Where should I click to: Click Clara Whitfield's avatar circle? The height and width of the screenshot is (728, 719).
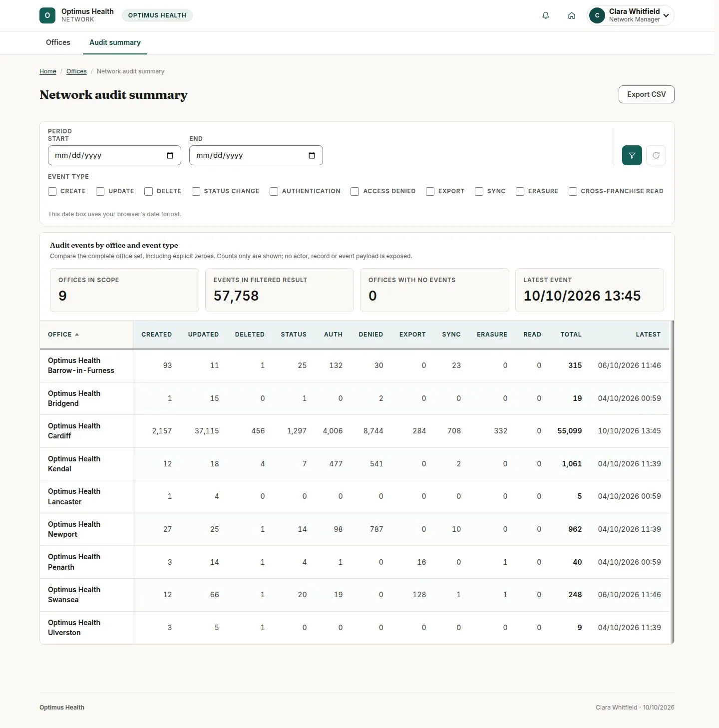click(597, 15)
